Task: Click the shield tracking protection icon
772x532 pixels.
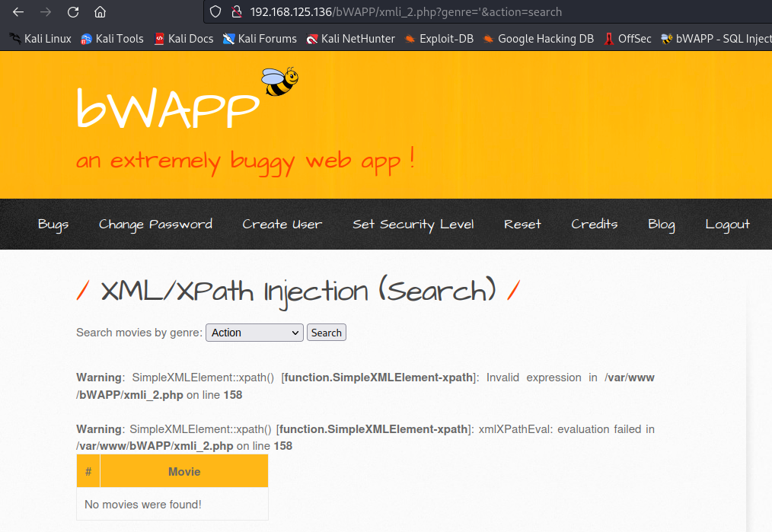Action: pos(215,12)
